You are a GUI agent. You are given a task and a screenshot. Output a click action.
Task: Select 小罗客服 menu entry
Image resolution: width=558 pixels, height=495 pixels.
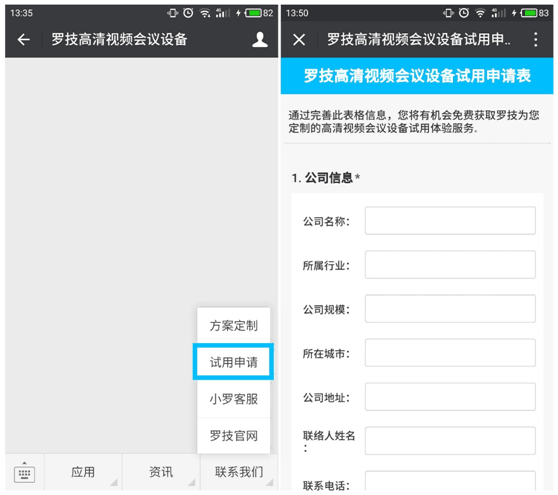click(x=233, y=399)
